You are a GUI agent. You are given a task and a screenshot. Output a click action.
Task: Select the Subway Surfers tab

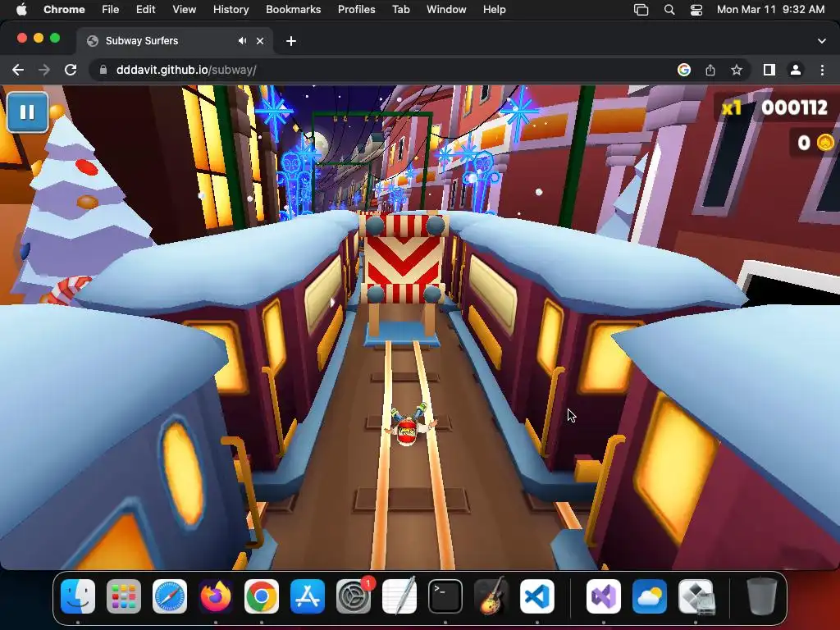(174, 41)
